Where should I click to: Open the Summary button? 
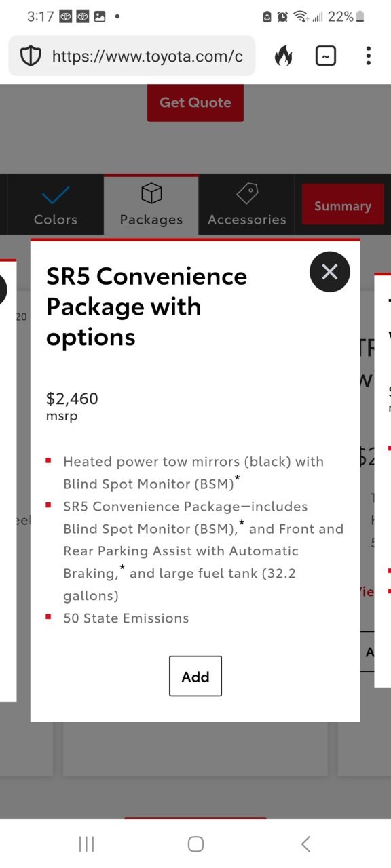tap(343, 205)
